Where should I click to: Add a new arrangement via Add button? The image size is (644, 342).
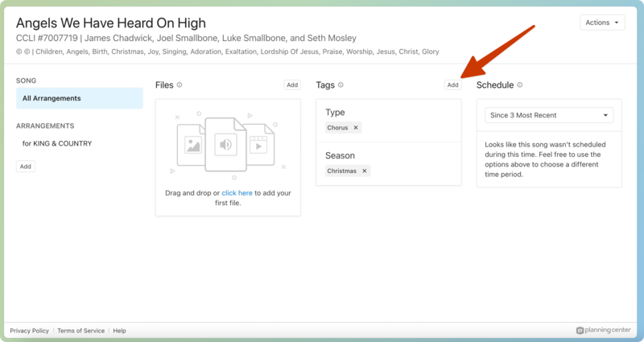pos(26,167)
